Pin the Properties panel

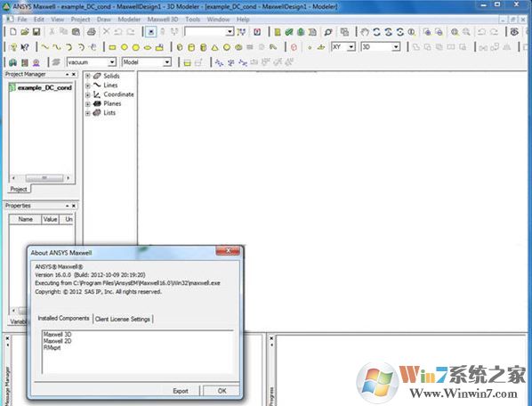click(68, 206)
